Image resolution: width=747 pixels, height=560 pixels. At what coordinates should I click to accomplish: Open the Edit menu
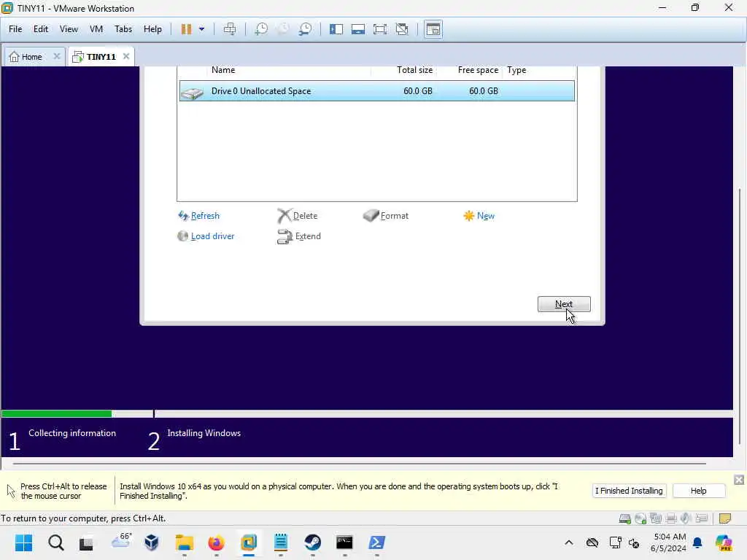click(x=41, y=29)
